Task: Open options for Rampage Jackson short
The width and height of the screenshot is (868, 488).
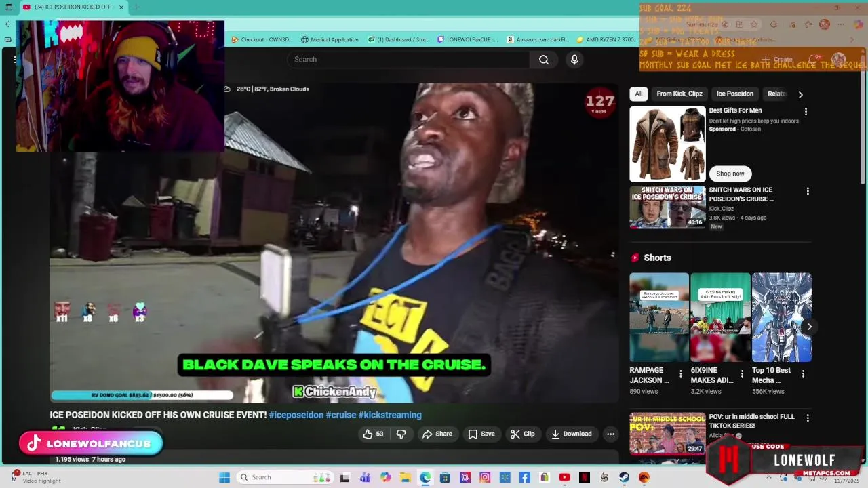Action: 680,373
